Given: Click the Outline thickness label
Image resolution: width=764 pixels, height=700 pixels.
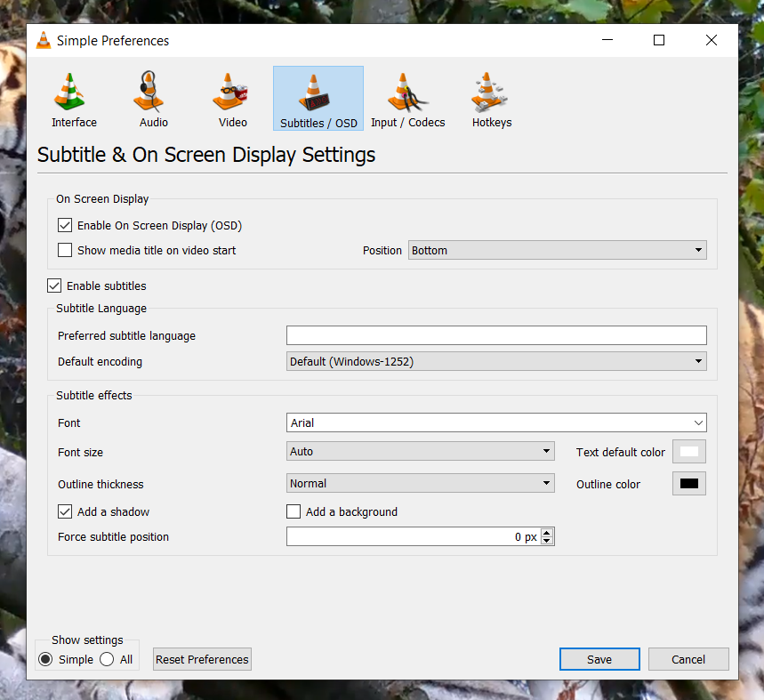Looking at the screenshot, I should coord(101,484).
